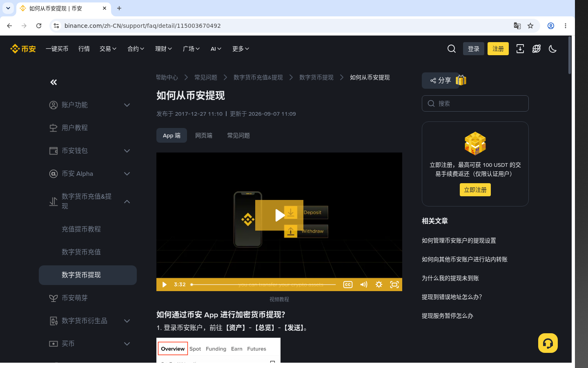
Task: Expand the AI navigation dropdown
Action: (x=216, y=49)
